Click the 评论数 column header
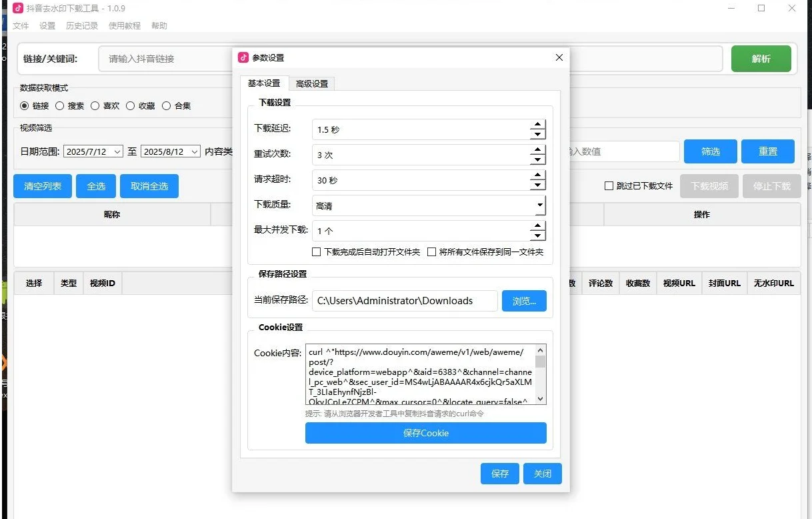This screenshot has width=812, height=519. [601, 283]
